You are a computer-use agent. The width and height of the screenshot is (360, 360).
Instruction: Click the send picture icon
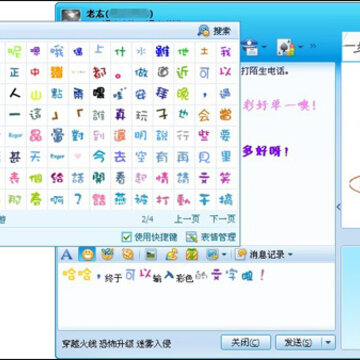point(151,255)
